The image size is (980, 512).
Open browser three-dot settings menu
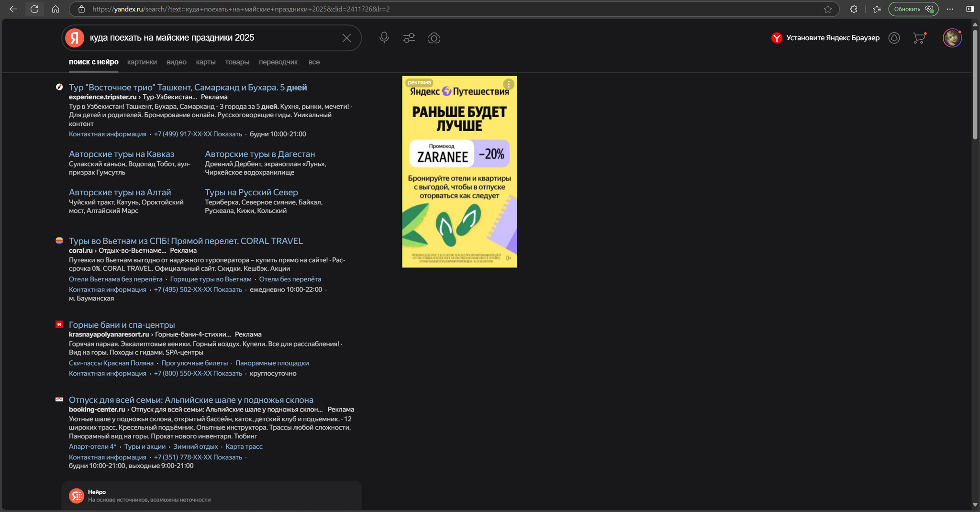[950, 9]
